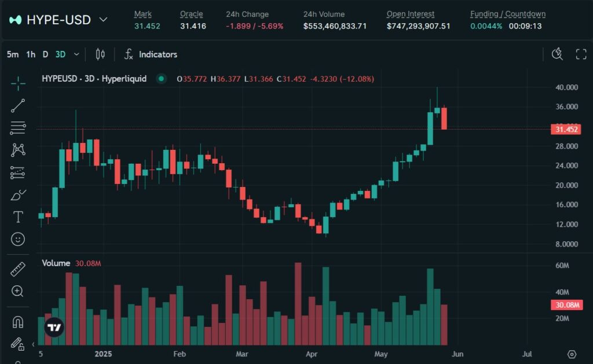Select the crosshair cursor tool
This screenshot has height=364, width=593.
(x=18, y=83)
